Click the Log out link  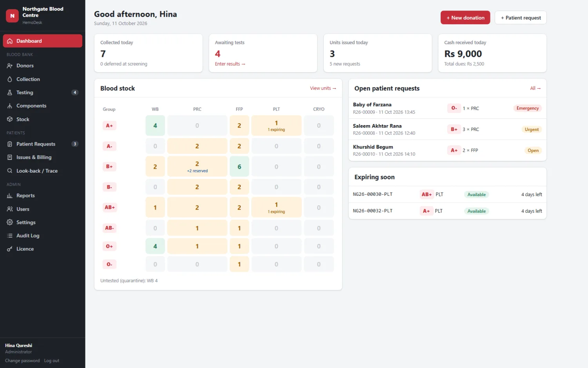tap(52, 361)
